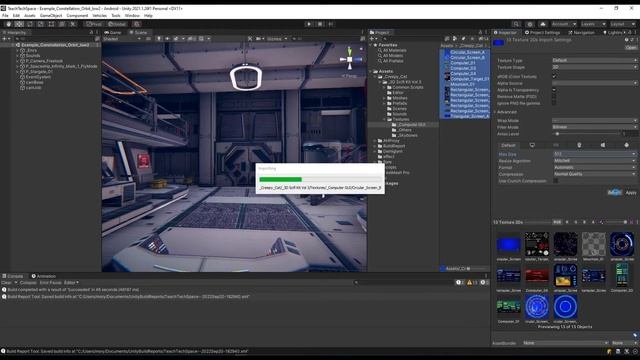Click the Hierarchy add plus icon
The image size is (640, 360).
coord(4,39)
